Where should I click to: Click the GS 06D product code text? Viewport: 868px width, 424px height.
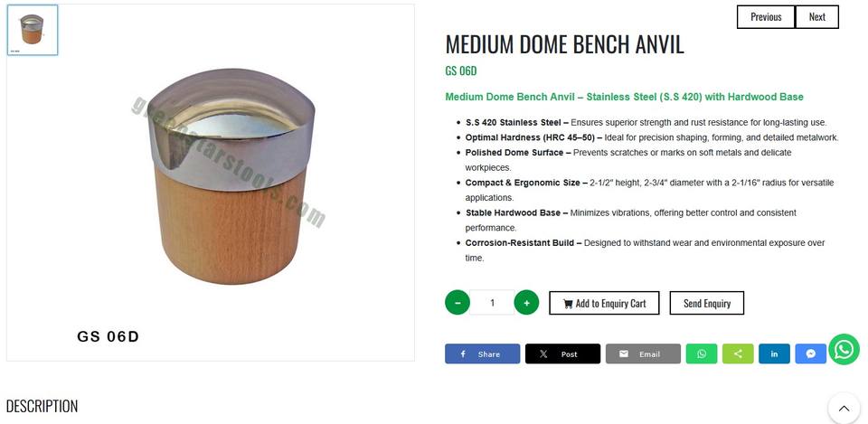pos(460,71)
